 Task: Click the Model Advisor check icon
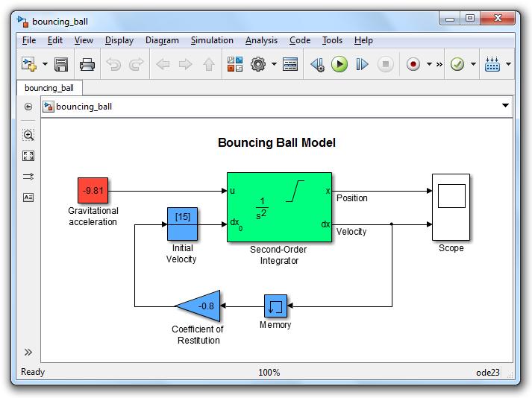pos(457,64)
